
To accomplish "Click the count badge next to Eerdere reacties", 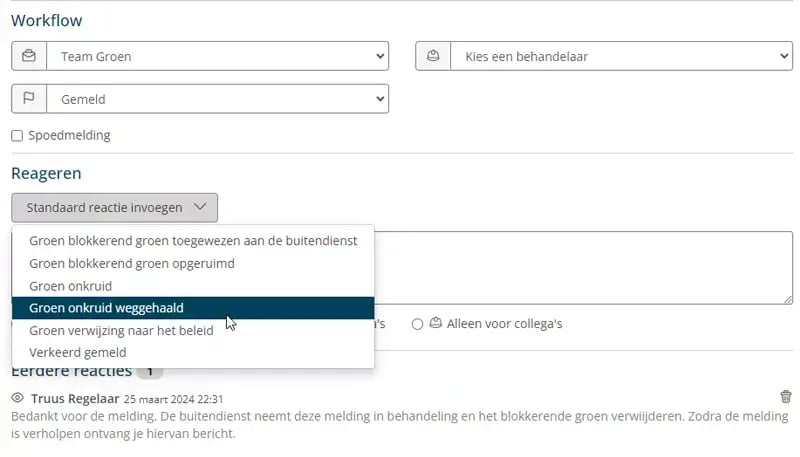I will 149,372.
